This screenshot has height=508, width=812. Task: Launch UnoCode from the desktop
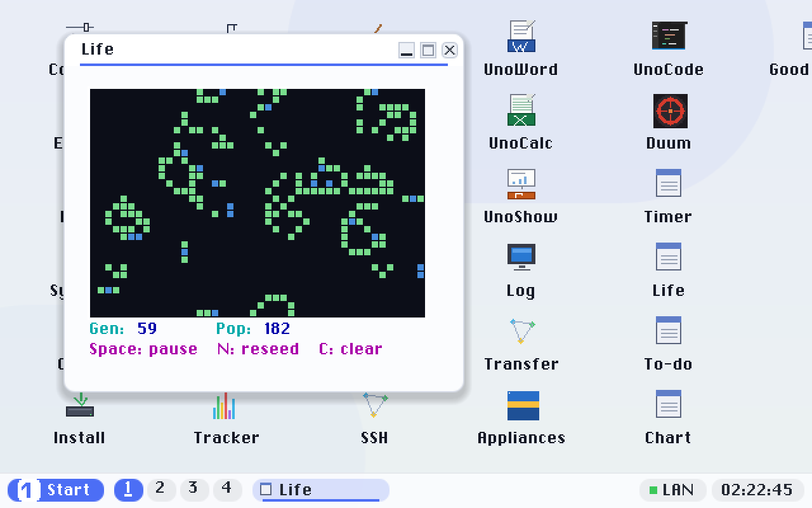click(x=669, y=48)
